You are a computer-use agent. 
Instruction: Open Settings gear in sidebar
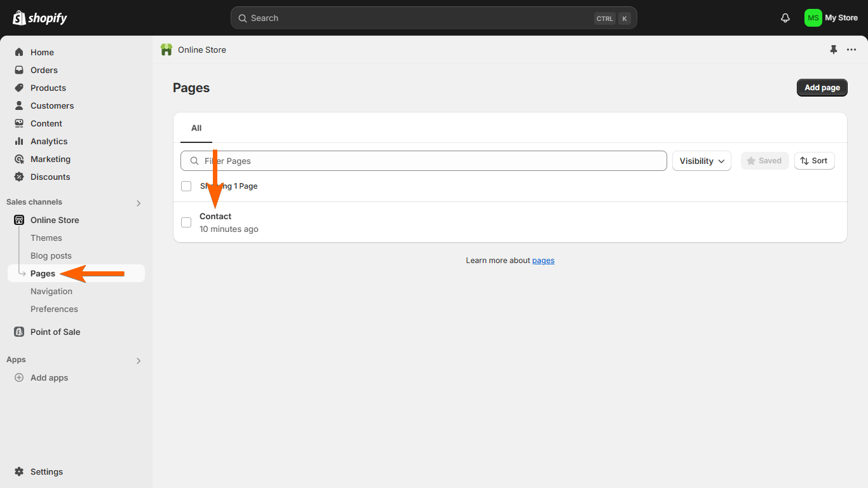tap(19, 471)
